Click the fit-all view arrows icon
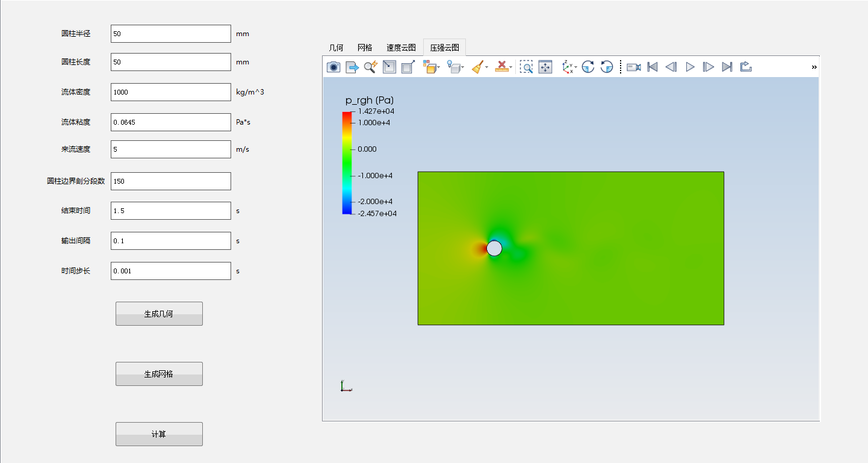868x463 pixels. [545, 67]
